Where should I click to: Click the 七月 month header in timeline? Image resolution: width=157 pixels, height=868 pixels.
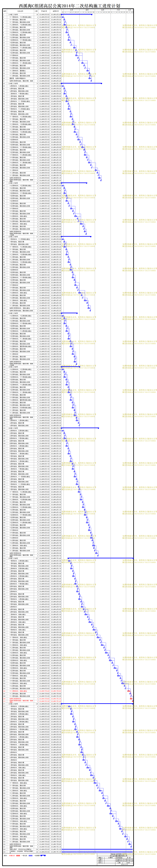click(x=129, y=10)
